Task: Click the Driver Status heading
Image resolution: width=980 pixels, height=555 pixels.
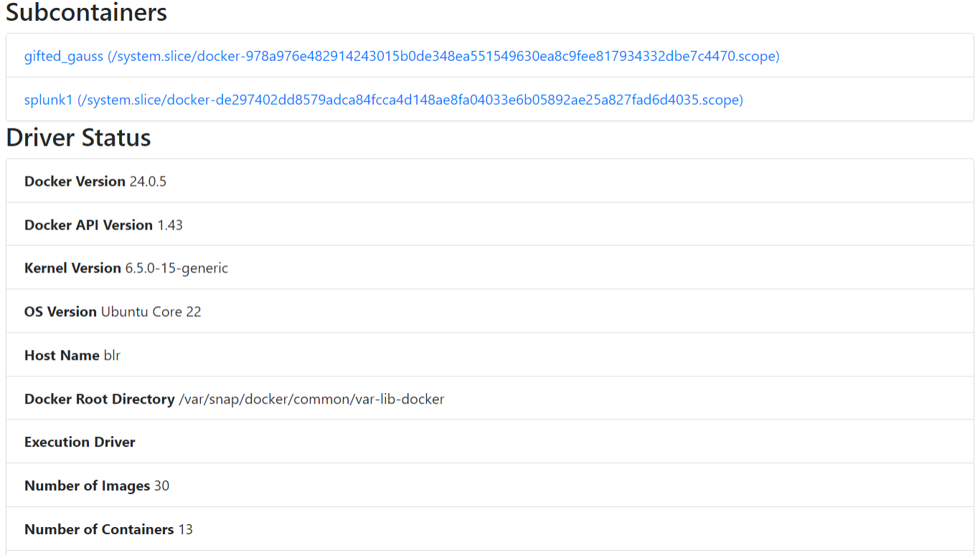Action: [x=78, y=138]
